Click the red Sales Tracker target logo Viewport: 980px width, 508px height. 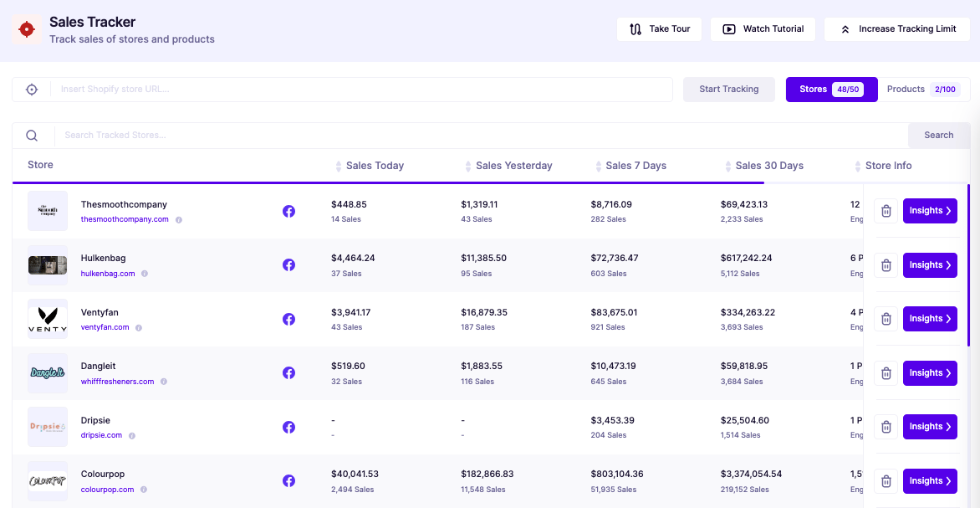(27, 29)
